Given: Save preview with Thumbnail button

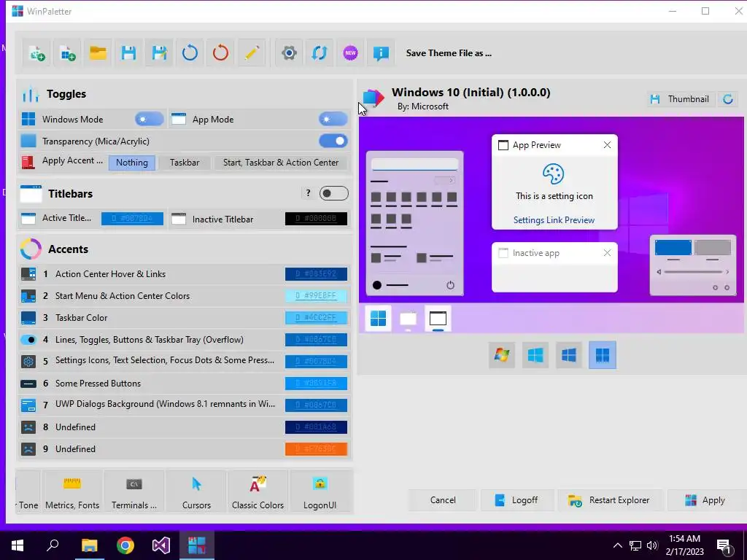Looking at the screenshot, I should click(681, 99).
